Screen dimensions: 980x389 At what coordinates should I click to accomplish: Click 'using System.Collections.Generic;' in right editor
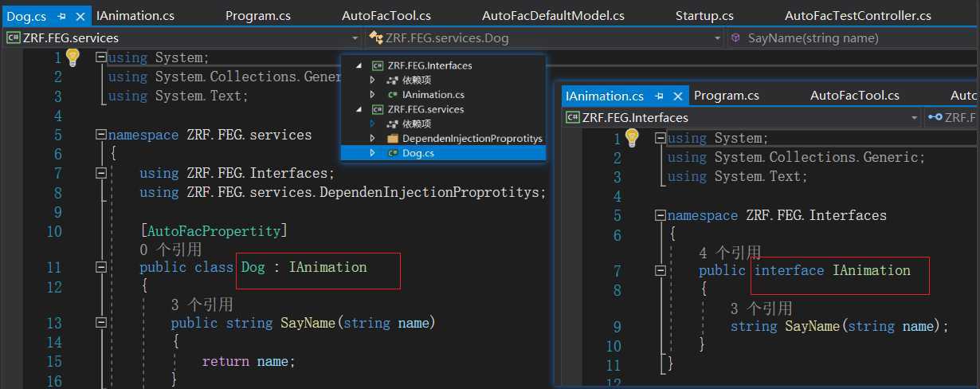[x=796, y=157]
